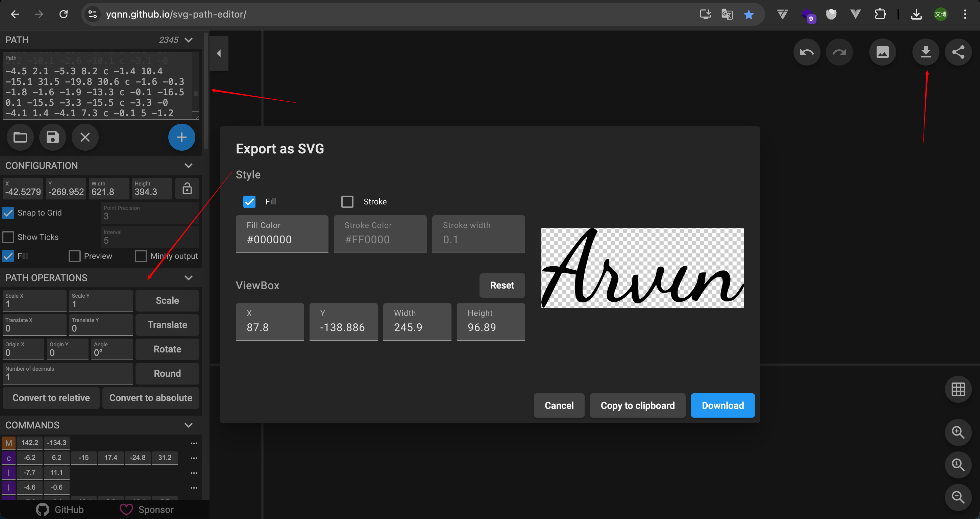The image size is (980, 519).
Task: Click the aspect ratio lock icon
Action: pos(187,189)
